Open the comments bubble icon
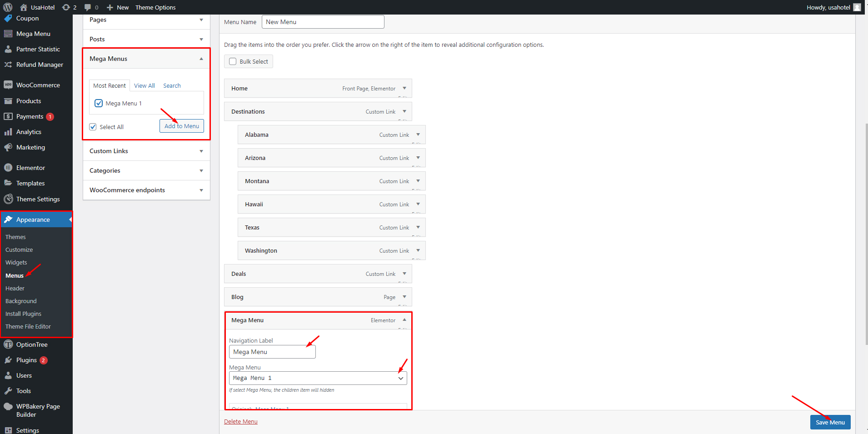This screenshot has width=868, height=434. pyautogui.click(x=88, y=7)
